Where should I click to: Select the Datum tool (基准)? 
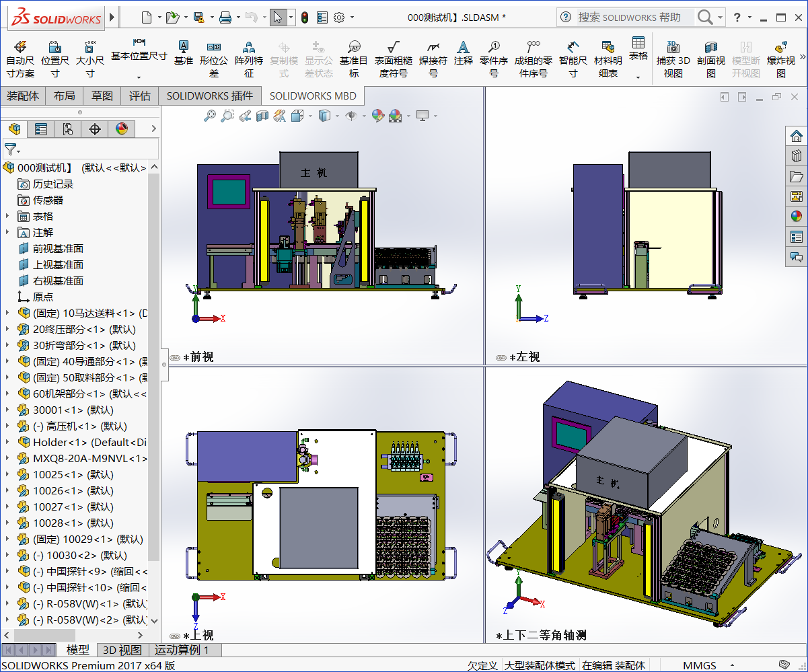click(x=183, y=52)
